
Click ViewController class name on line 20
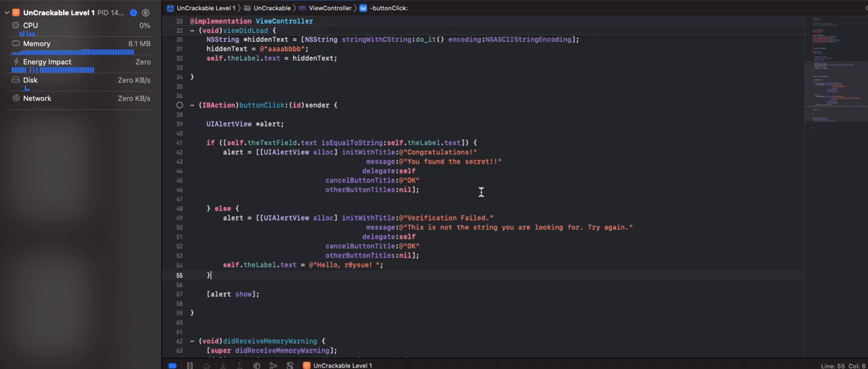284,21
